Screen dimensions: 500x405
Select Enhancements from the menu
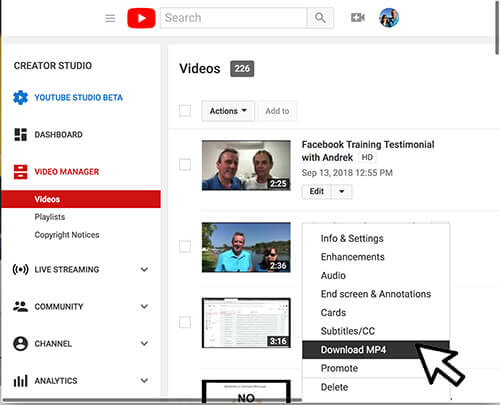click(x=376, y=257)
